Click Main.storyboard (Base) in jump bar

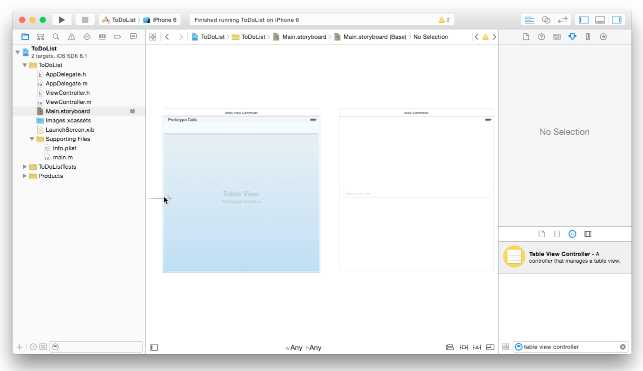click(x=370, y=37)
